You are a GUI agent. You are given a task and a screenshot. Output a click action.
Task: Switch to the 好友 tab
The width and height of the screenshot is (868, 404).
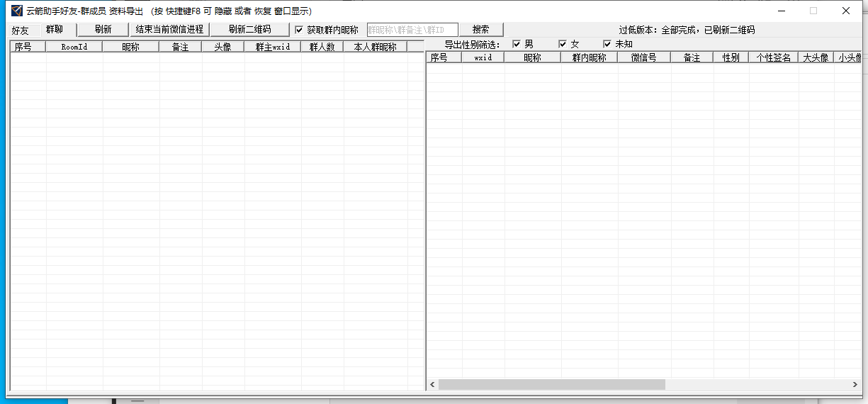pos(21,30)
